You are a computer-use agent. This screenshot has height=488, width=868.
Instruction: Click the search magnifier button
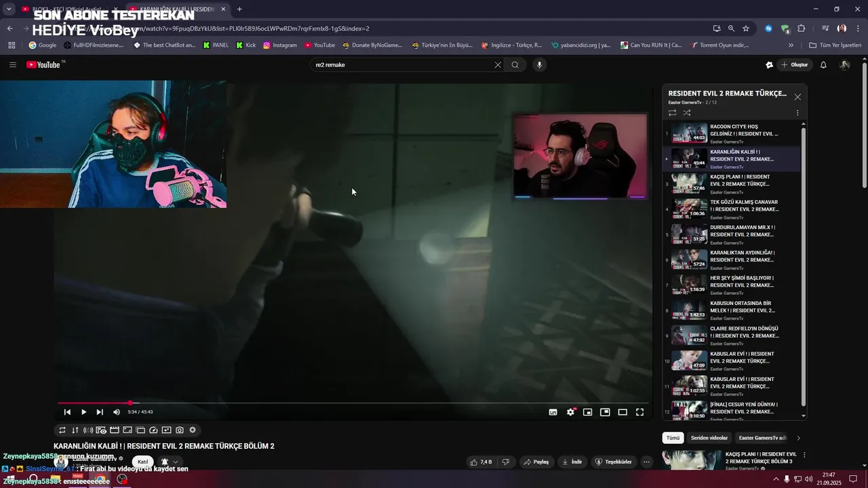pos(515,65)
